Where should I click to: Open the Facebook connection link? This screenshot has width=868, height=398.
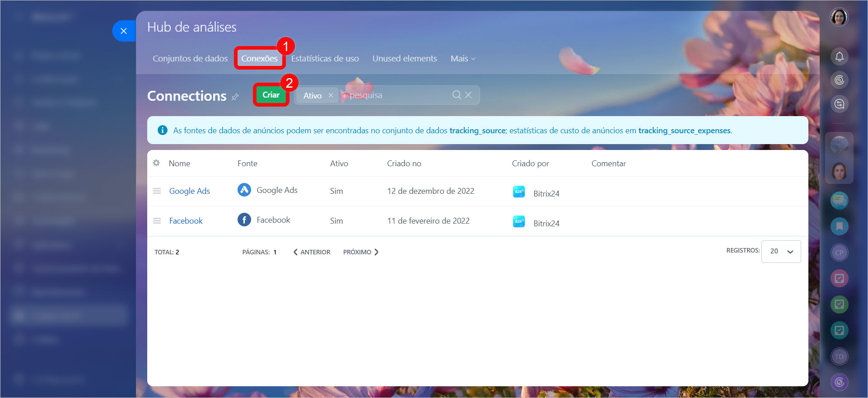pyautogui.click(x=186, y=221)
